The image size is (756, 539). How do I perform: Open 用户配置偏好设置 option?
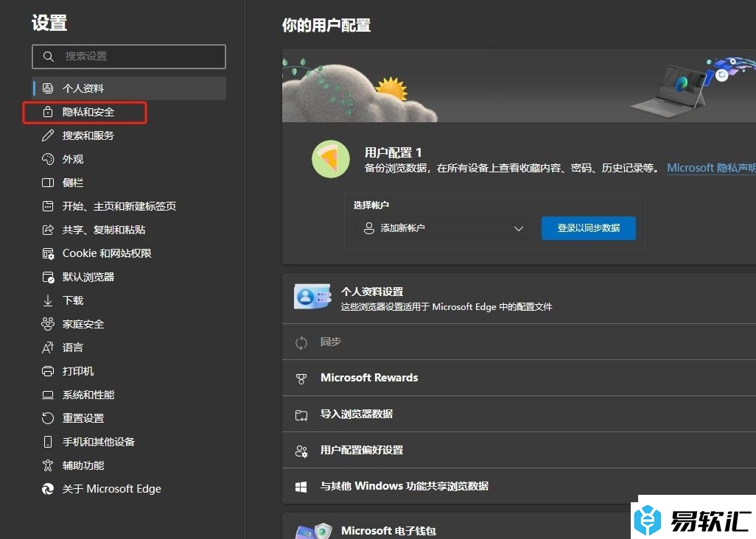pyautogui.click(x=519, y=450)
